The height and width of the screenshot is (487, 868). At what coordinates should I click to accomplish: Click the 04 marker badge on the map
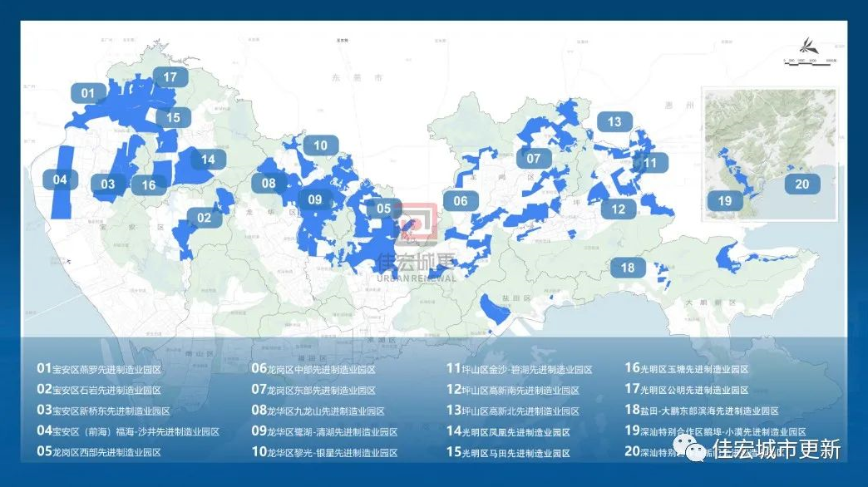(x=60, y=180)
